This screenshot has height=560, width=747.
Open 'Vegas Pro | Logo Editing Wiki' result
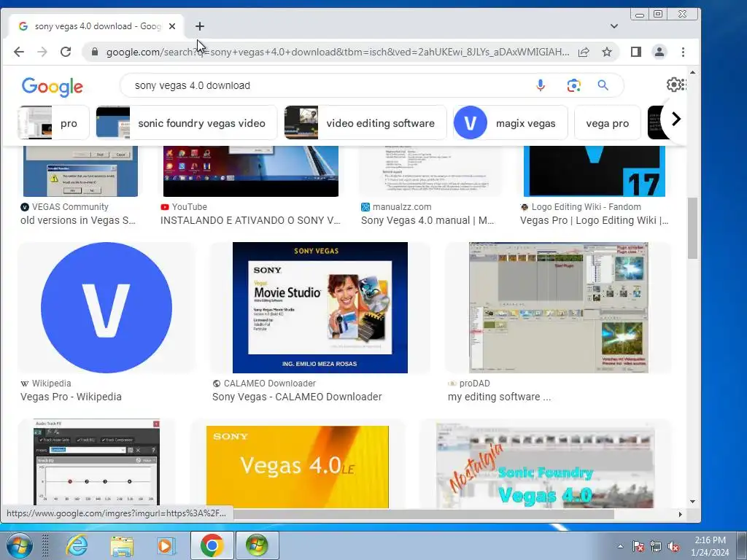point(594,220)
